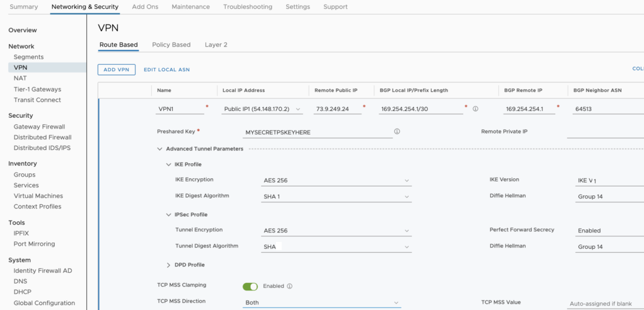Click info icon next to TCP MSS Clamping Enabled
644x310 pixels.
pos(290,286)
